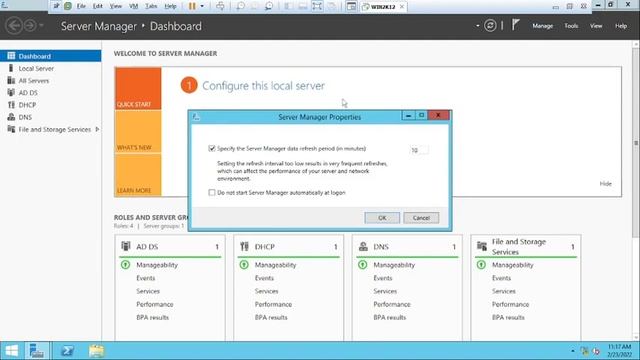Click the AD DS role tile icon

(x=126, y=246)
